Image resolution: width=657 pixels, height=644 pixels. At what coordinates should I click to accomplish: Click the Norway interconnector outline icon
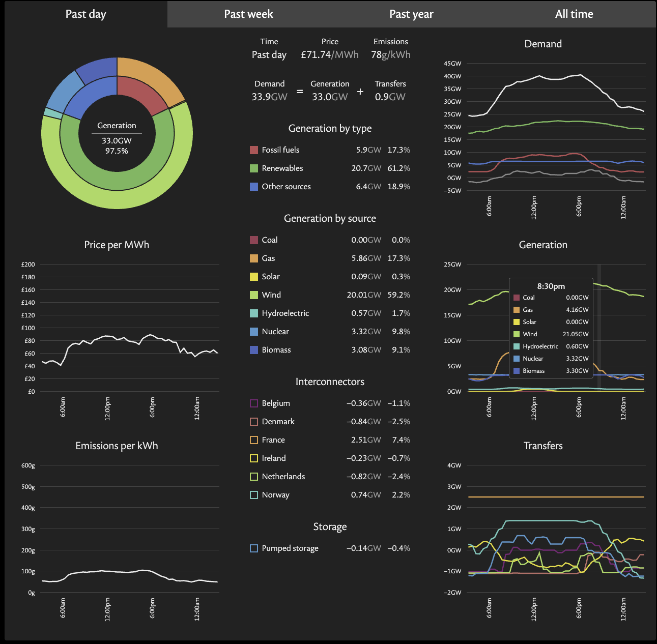[254, 495]
